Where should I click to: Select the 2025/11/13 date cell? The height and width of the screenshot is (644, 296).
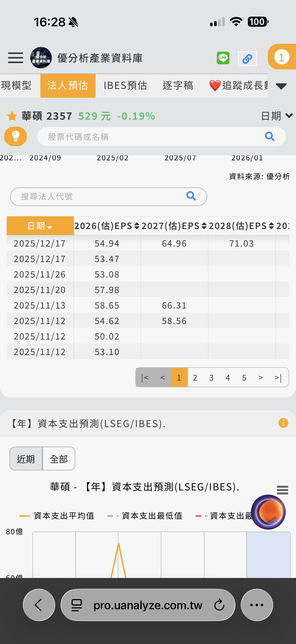tap(40, 305)
